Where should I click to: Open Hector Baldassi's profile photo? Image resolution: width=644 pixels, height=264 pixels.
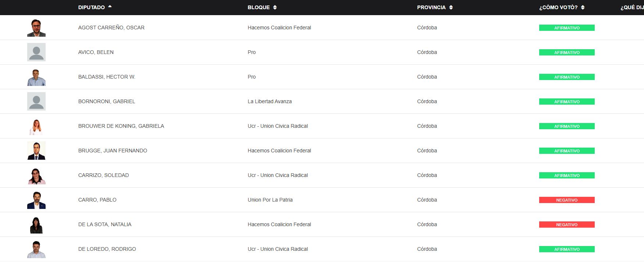click(36, 77)
